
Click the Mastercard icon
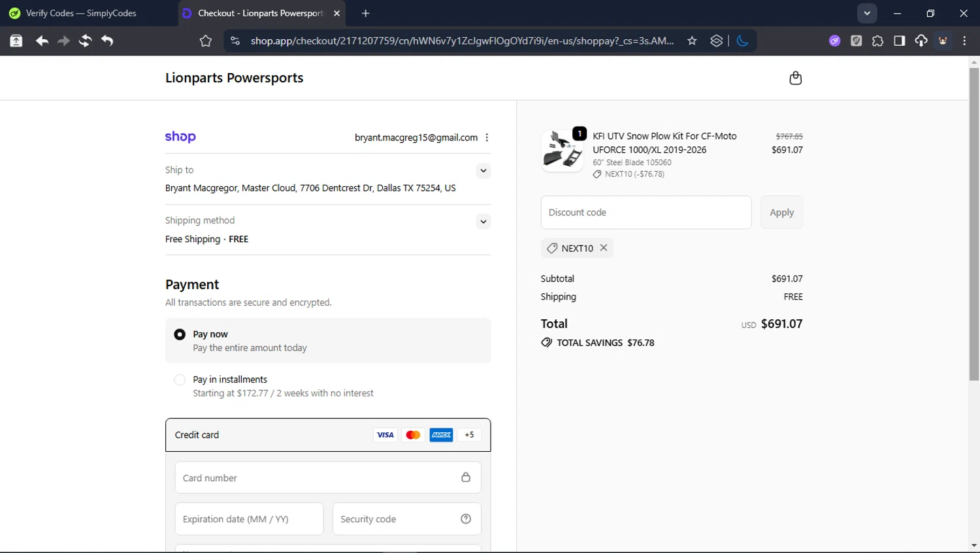pyautogui.click(x=413, y=435)
